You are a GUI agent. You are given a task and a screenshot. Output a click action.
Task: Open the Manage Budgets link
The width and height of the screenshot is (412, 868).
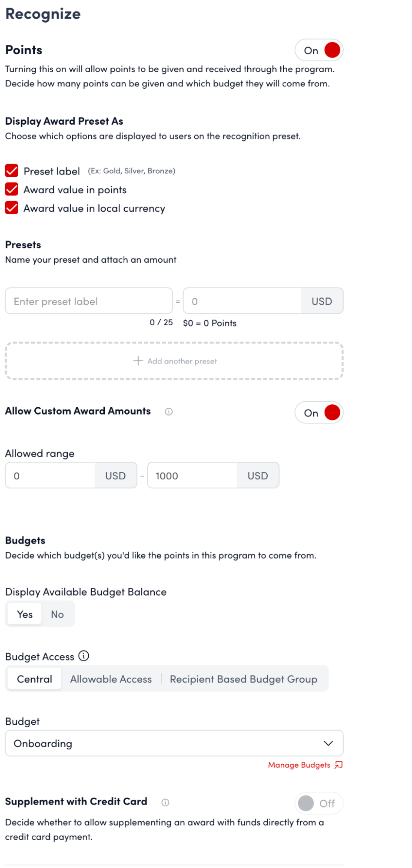(299, 765)
